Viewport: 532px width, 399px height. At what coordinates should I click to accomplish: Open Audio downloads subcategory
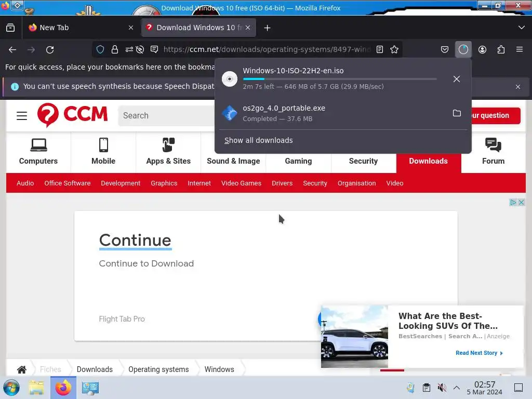(x=25, y=183)
